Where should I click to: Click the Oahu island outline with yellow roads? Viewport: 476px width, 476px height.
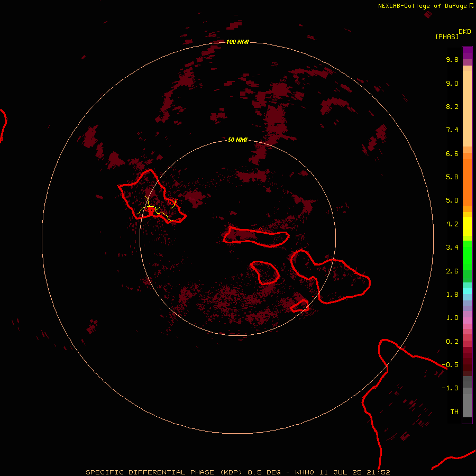click(152, 196)
